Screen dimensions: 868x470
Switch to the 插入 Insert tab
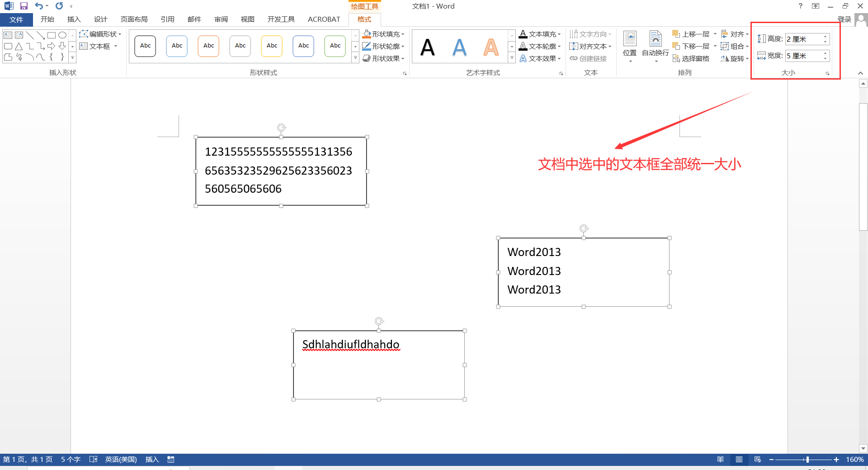[74, 19]
